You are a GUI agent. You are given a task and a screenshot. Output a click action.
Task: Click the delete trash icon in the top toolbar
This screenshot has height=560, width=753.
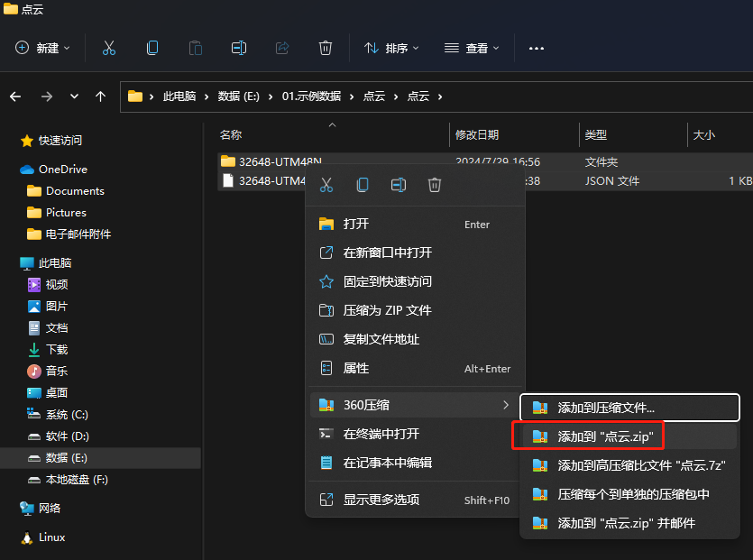pos(326,48)
